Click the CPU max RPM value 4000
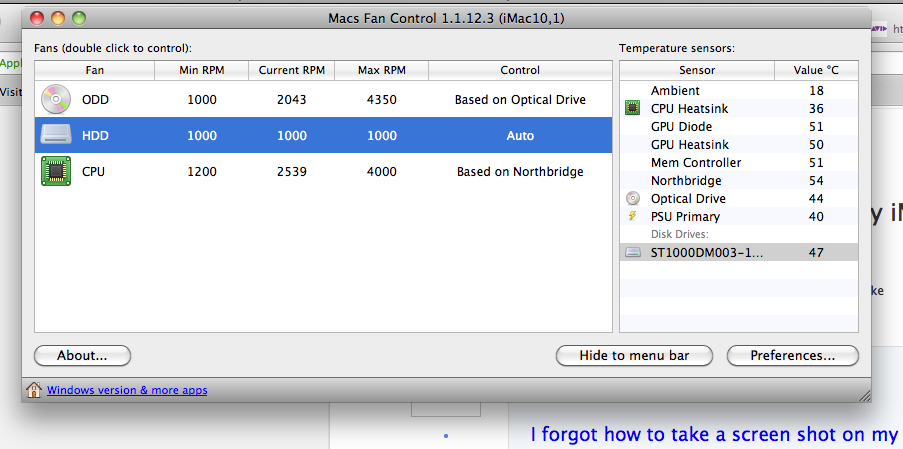903x449 pixels. point(382,172)
